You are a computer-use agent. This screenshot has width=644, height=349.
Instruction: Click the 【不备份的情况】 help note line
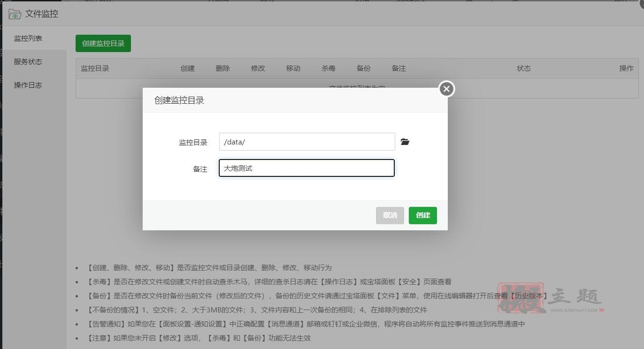click(x=257, y=310)
